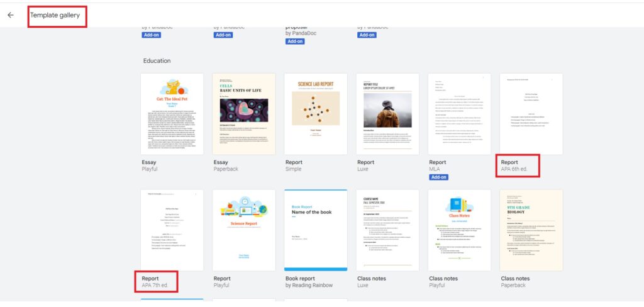Select the Report Luxe template thumbnail
This screenshot has height=307, width=644.
(x=387, y=114)
